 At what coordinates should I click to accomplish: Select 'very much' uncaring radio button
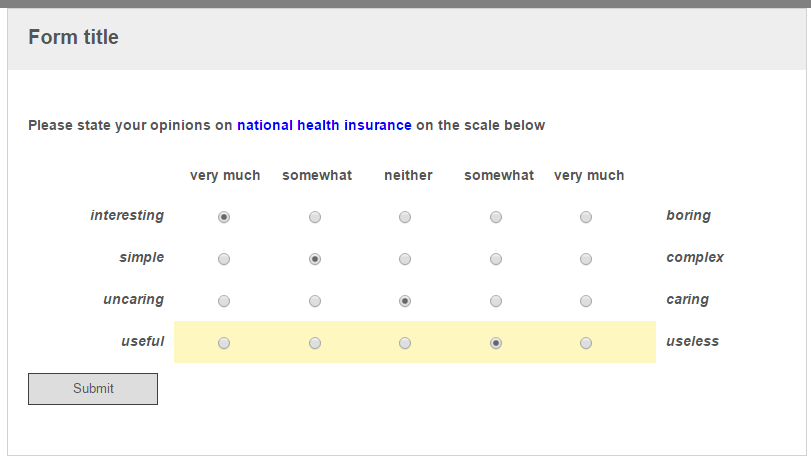(224, 301)
